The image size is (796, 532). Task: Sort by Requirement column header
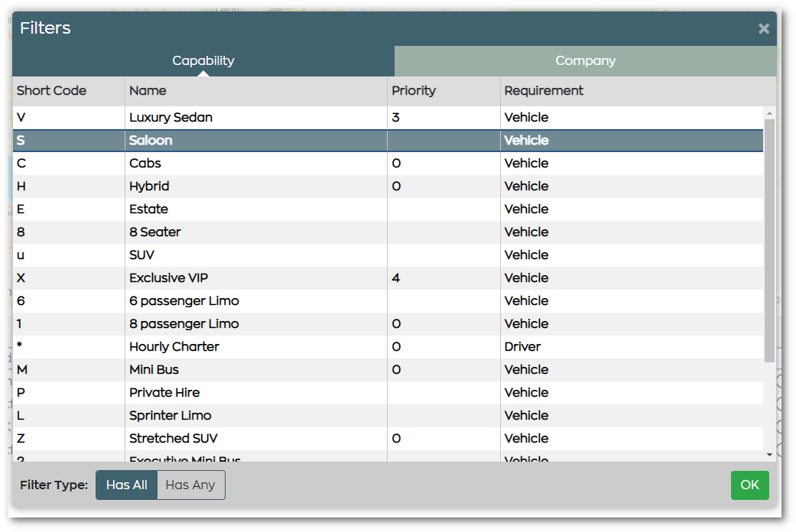pos(544,91)
